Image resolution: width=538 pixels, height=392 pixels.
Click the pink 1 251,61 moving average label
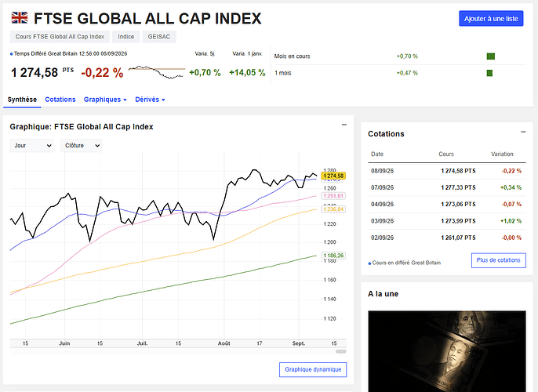(x=333, y=196)
